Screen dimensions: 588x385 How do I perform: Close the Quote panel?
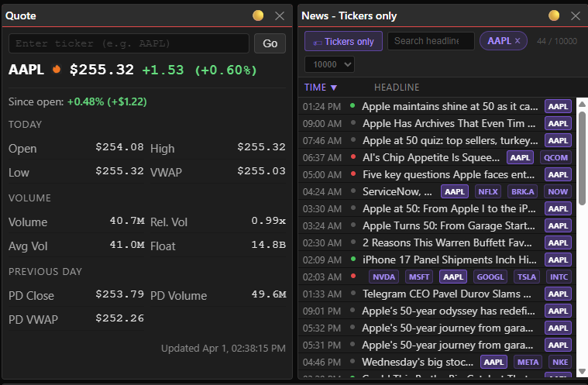pos(280,15)
